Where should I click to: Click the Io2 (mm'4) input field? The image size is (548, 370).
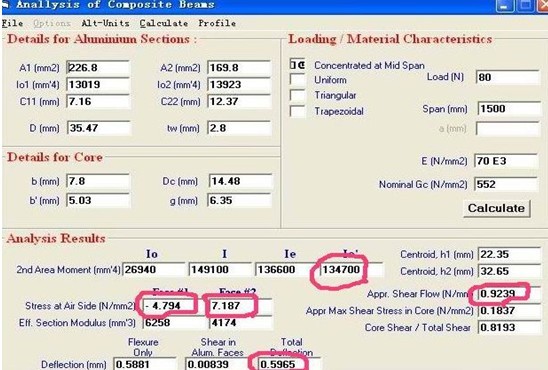pyautogui.click(x=239, y=84)
